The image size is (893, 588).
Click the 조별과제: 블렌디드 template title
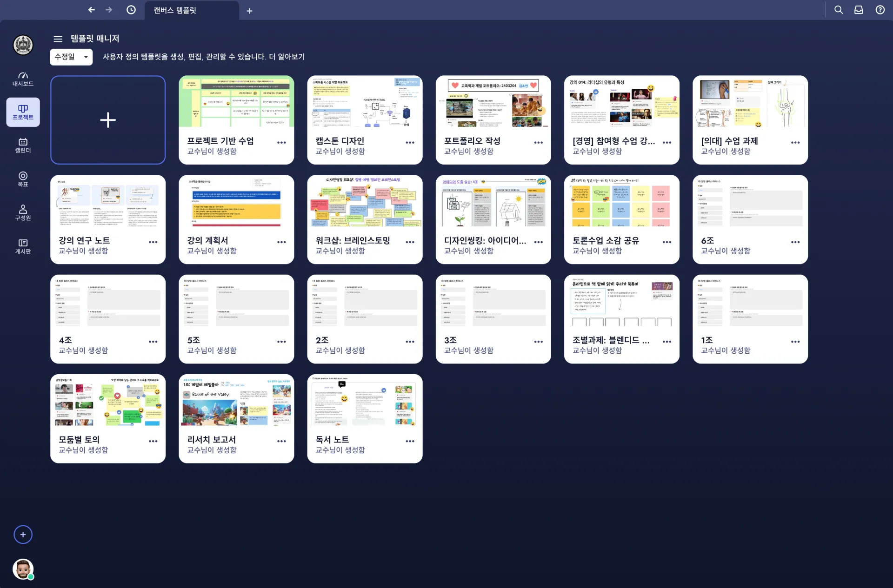[x=611, y=340]
